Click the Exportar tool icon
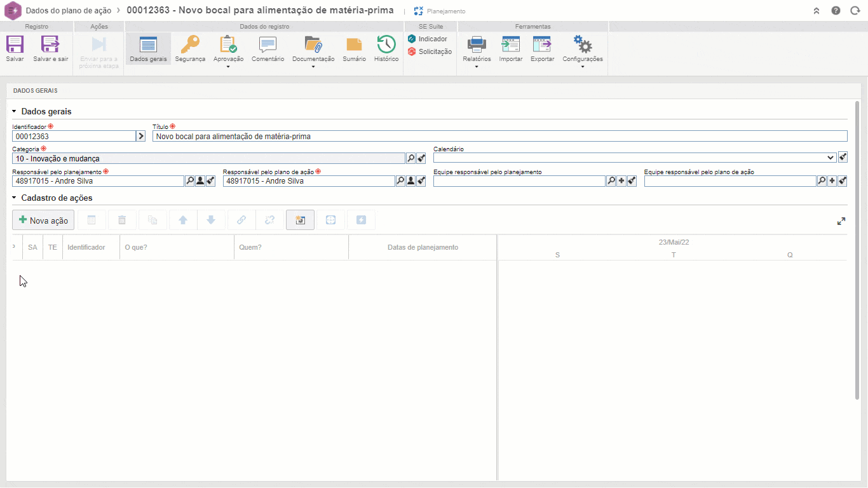 542,45
